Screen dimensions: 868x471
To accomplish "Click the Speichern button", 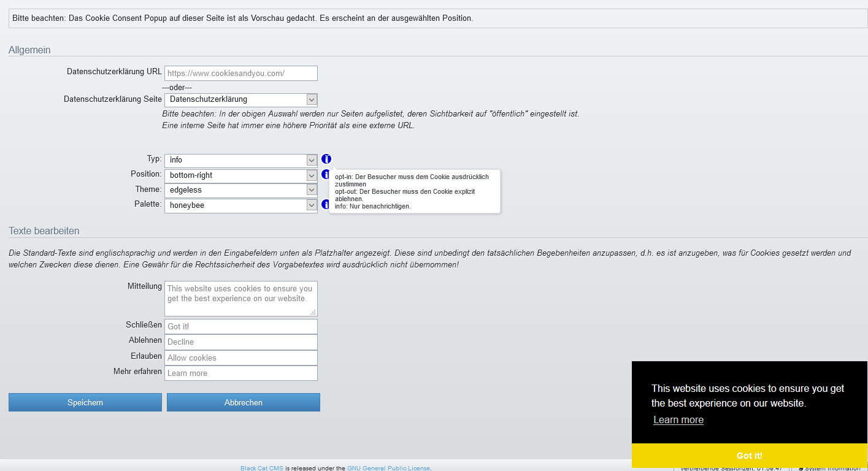I will pos(85,402).
